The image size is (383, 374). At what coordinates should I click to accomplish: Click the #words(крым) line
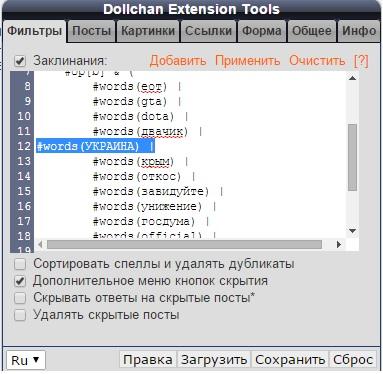[x=140, y=162]
